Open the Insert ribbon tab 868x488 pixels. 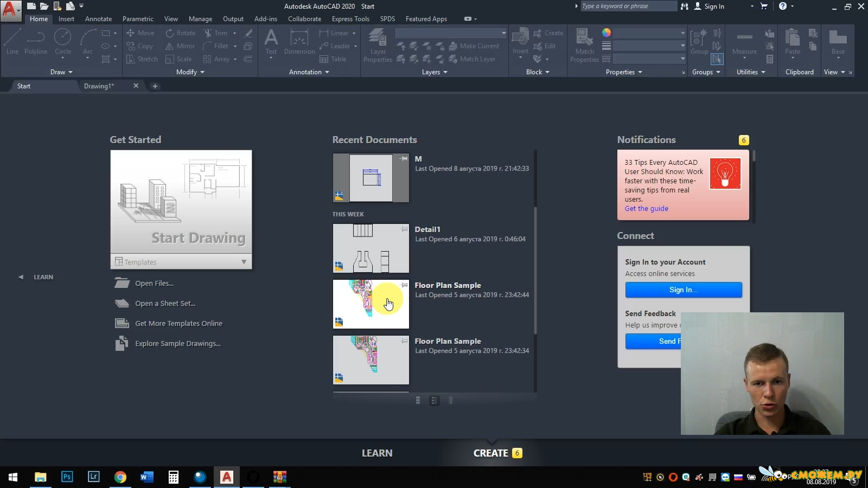66,19
